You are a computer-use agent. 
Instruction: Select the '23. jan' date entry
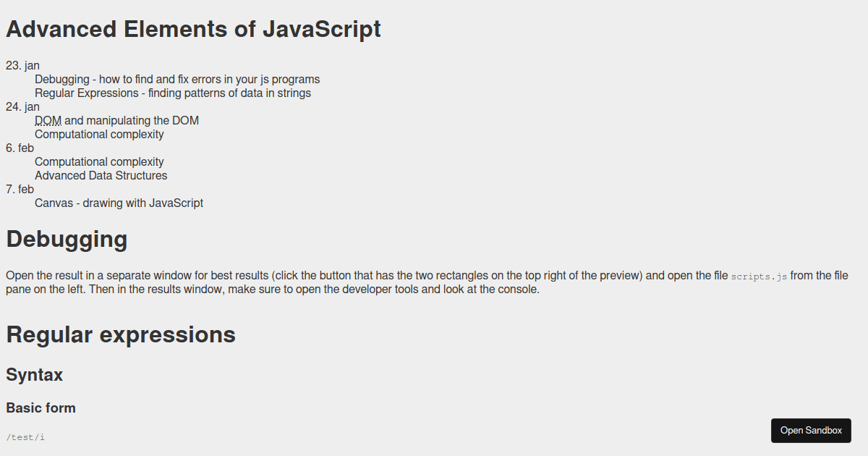click(x=22, y=66)
